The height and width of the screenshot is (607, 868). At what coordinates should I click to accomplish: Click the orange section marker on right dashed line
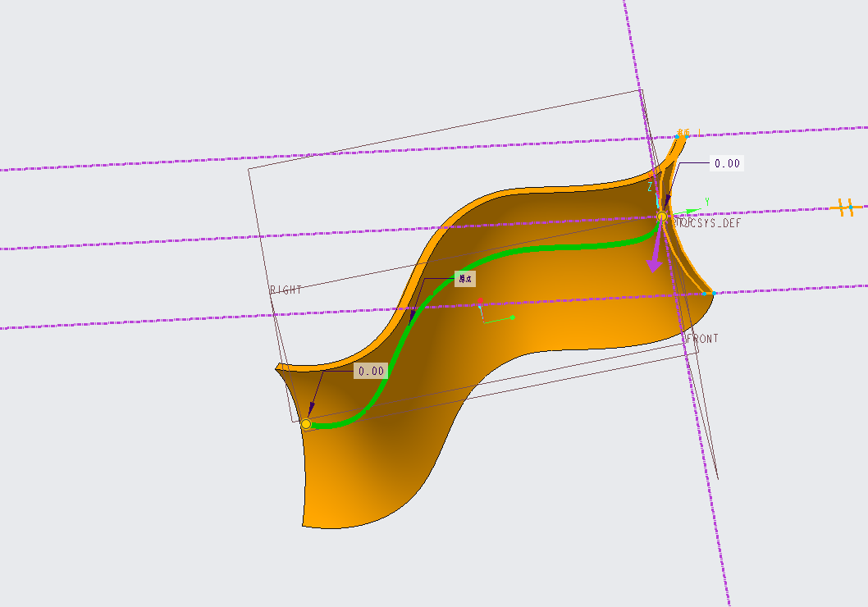point(846,208)
